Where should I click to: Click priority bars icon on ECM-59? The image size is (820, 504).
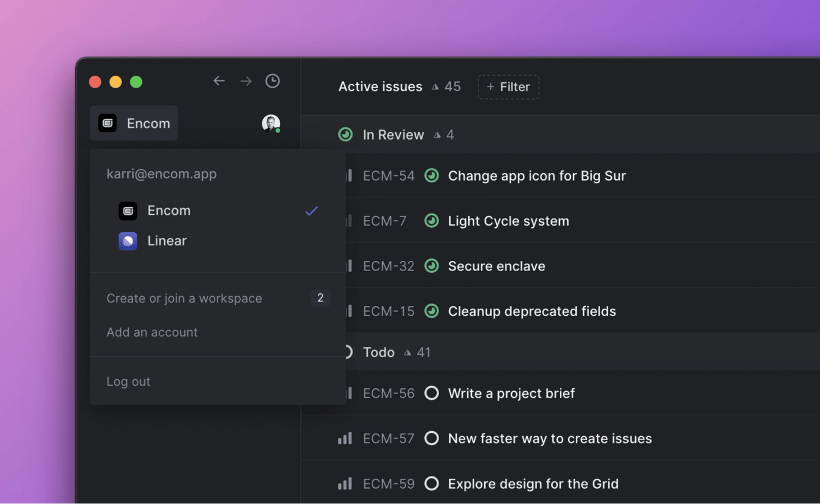click(345, 483)
